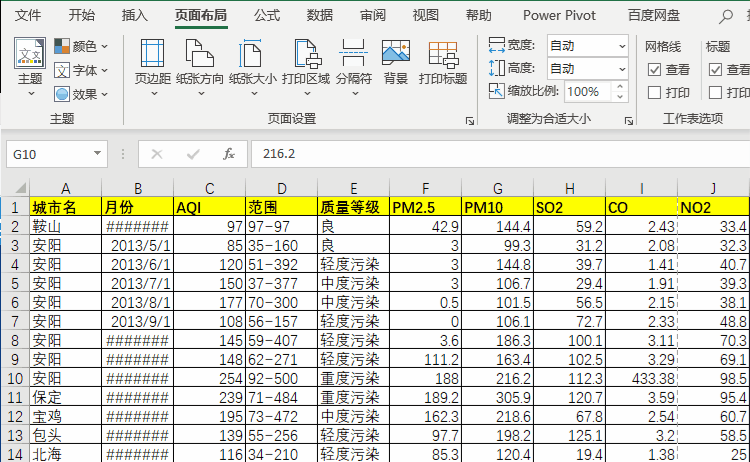Open the 数据 data tab
This screenshot has width=750, height=462.
[320, 15]
